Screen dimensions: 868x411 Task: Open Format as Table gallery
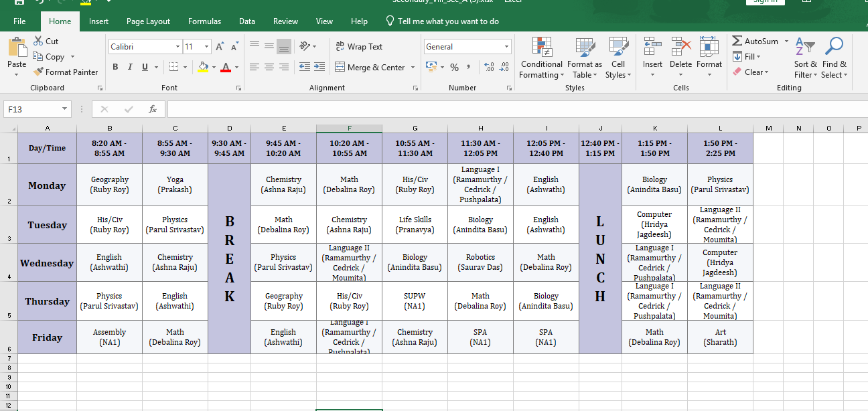tap(585, 58)
